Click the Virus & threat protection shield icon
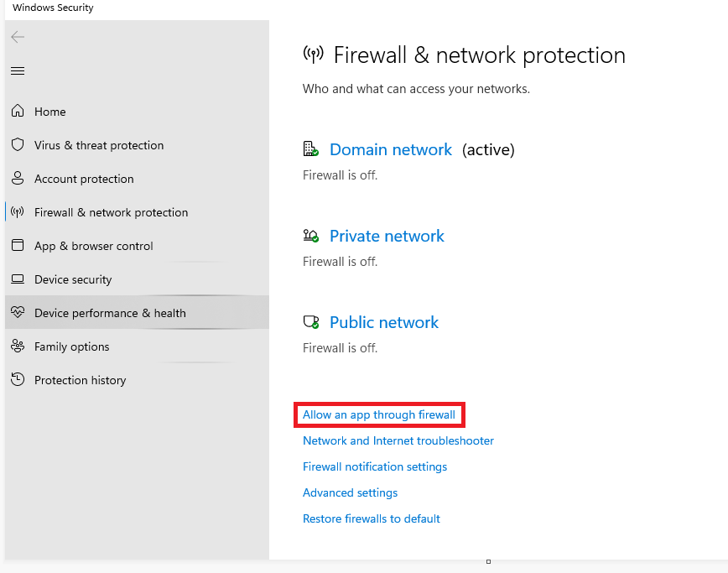Screen dimensions: 728x573 click(x=18, y=145)
